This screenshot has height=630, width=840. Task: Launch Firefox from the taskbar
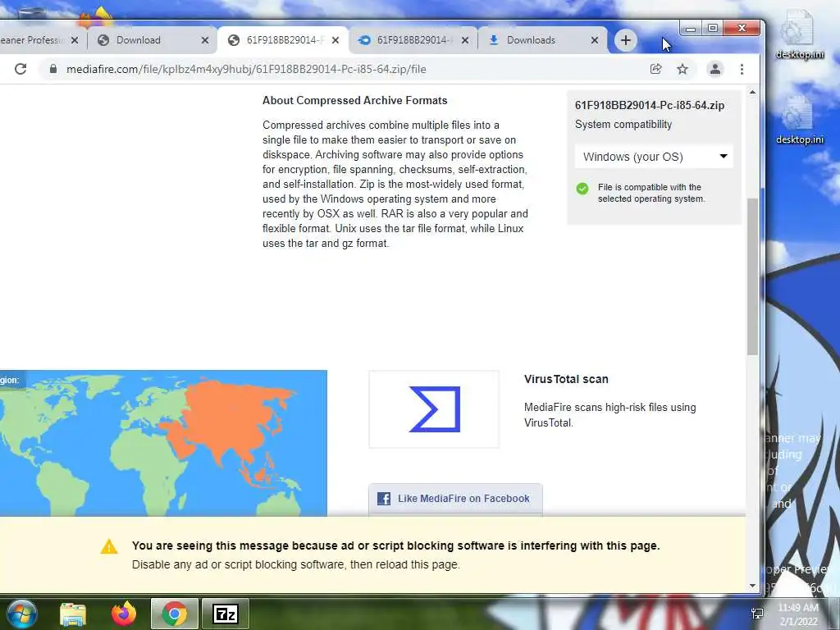(124, 614)
